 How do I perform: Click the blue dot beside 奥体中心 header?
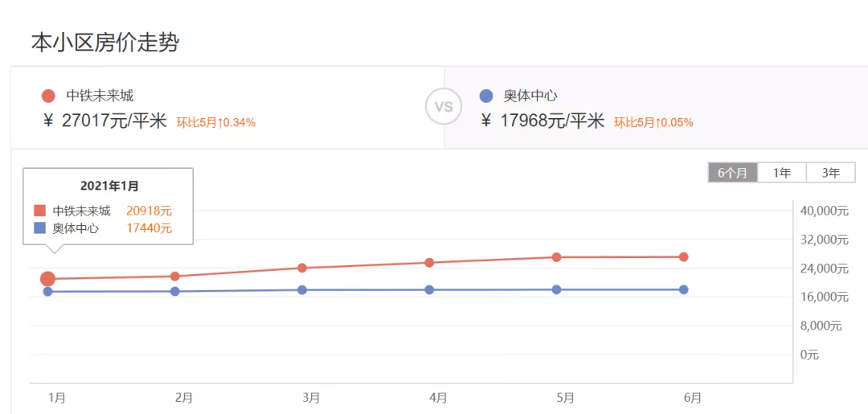pos(485,96)
